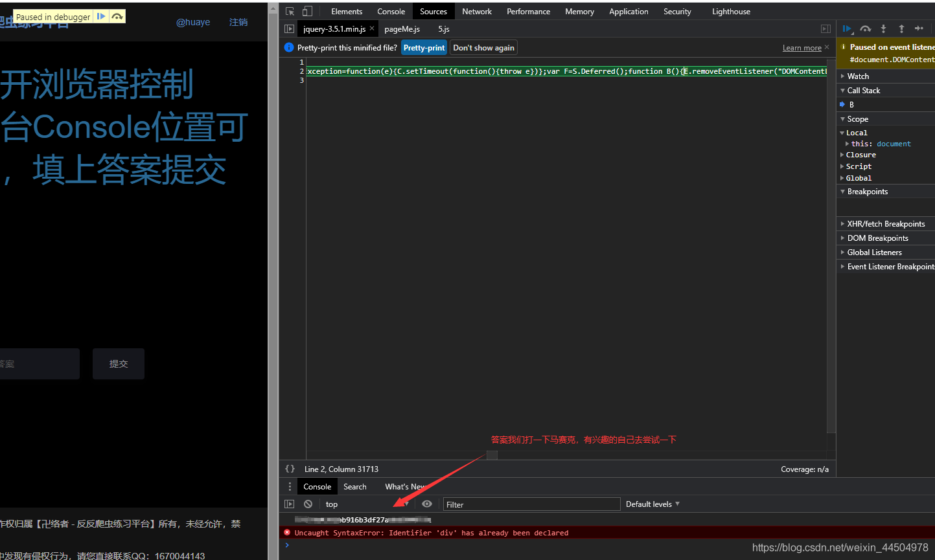Open the Memory panel
The width and height of the screenshot is (935, 560).
(579, 11)
